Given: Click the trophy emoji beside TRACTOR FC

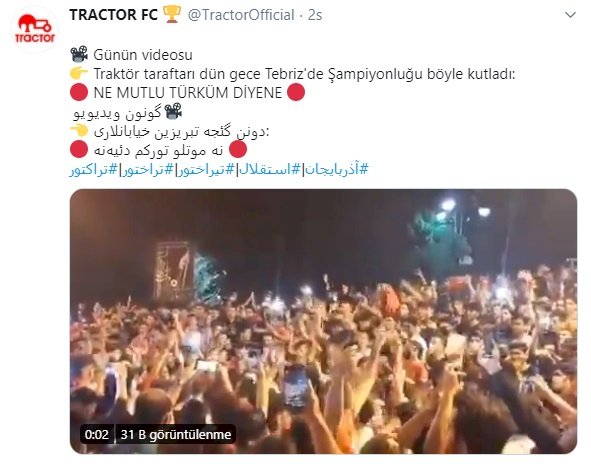Looking at the screenshot, I should [171, 15].
